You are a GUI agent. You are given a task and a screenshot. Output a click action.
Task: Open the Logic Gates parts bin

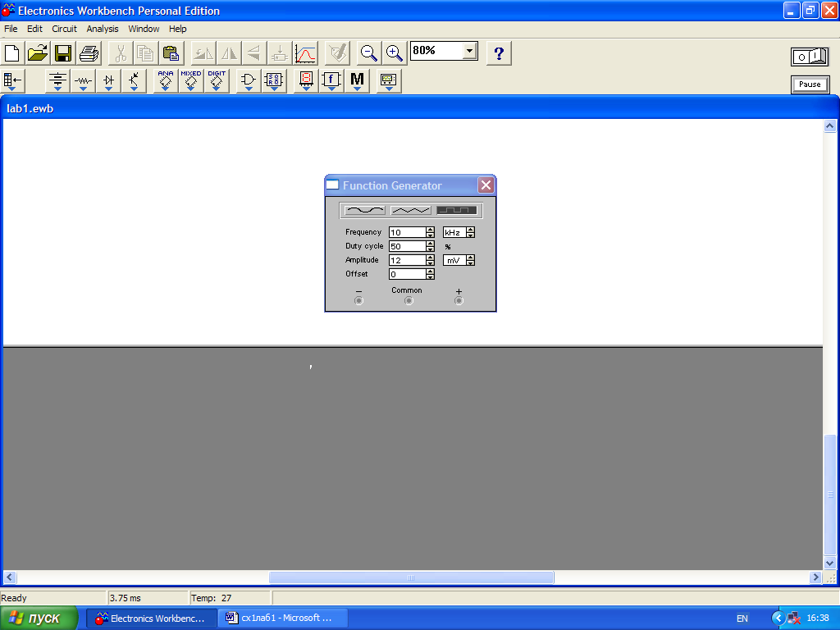point(248,81)
